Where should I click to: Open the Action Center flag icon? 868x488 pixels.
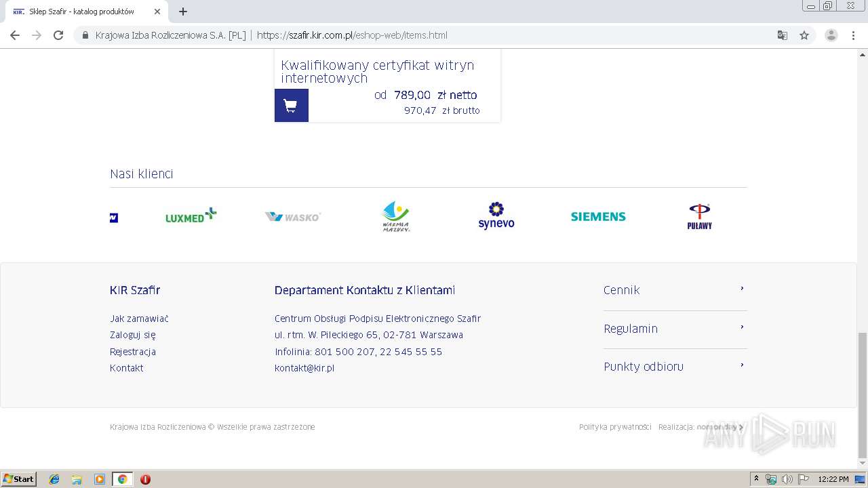point(804,479)
